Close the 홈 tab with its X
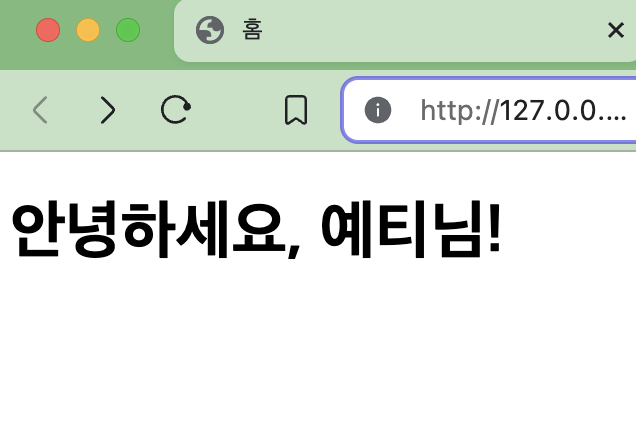 pos(615,30)
